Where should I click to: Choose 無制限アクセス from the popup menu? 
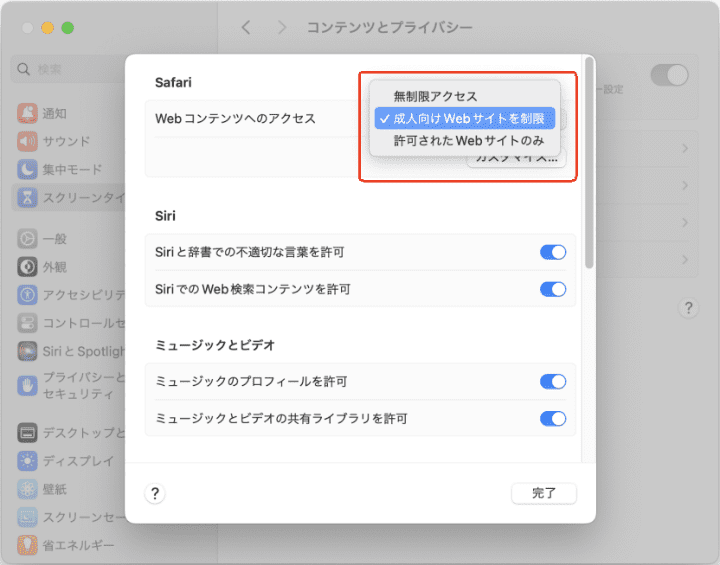[465, 96]
